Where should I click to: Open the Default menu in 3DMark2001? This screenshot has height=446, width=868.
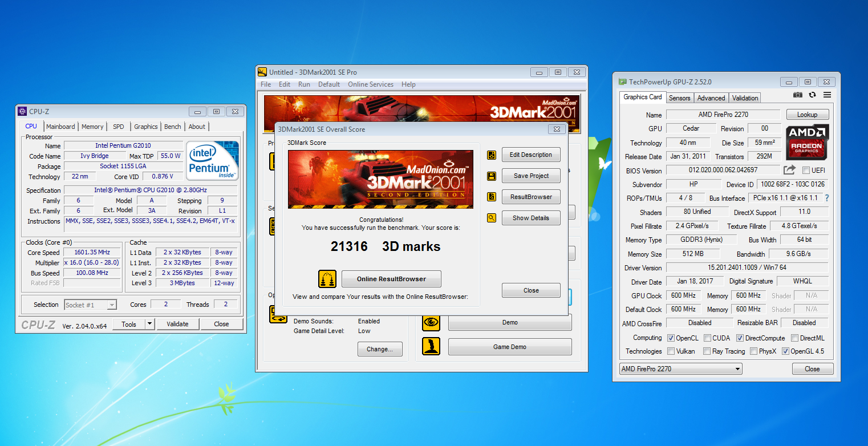329,84
